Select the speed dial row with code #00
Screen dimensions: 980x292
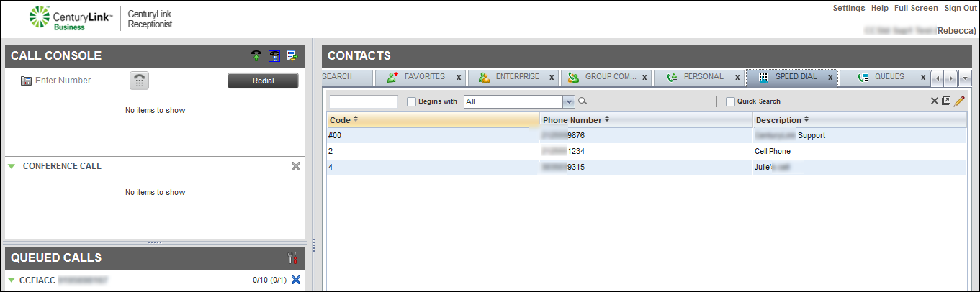pyautogui.click(x=647, y=135)
